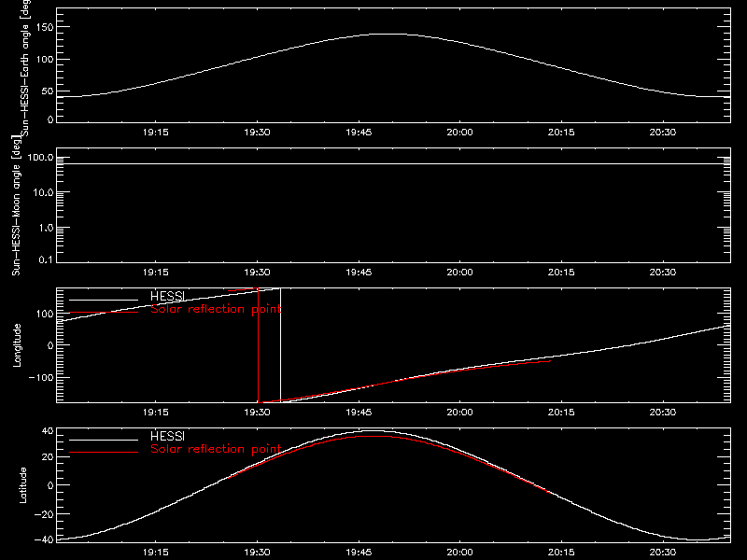Click the 1.0 tick on Moon angle axis
This screenshot has width=747, height=560.
pos(46,228)
